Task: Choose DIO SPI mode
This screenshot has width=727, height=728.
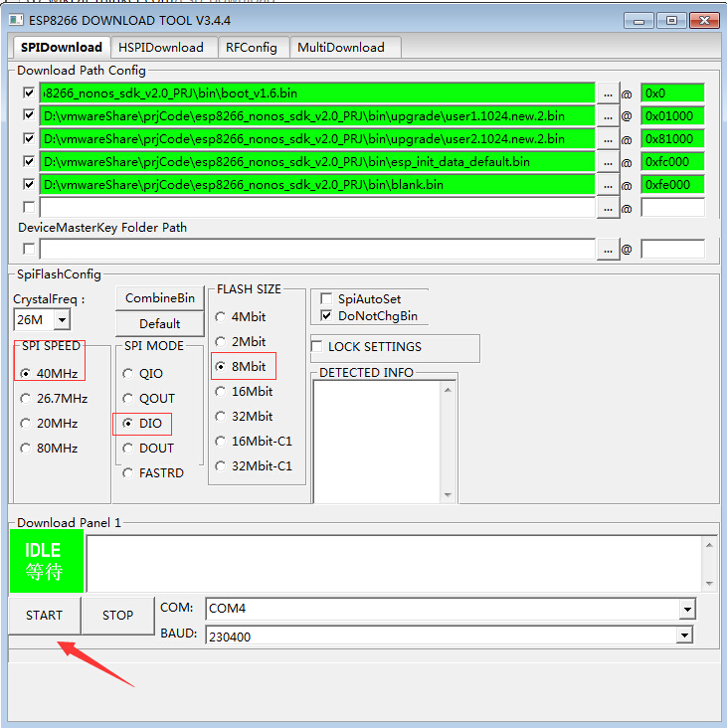Action: click(x=142, y=424)
